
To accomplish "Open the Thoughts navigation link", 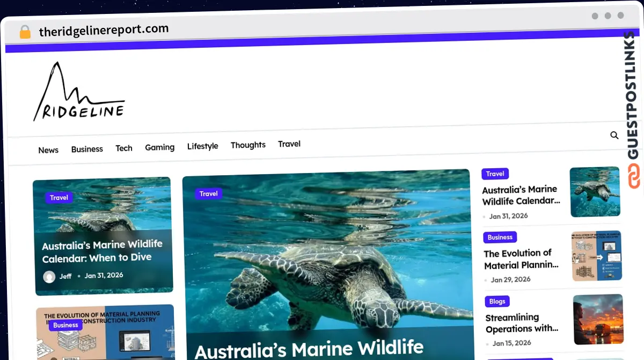I will 248,145.
